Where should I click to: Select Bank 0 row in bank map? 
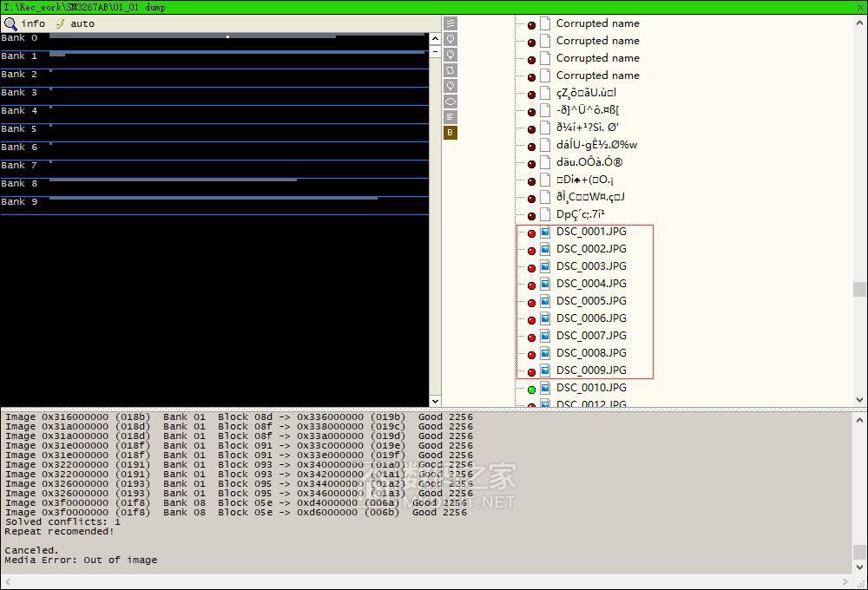pos(214,42)
